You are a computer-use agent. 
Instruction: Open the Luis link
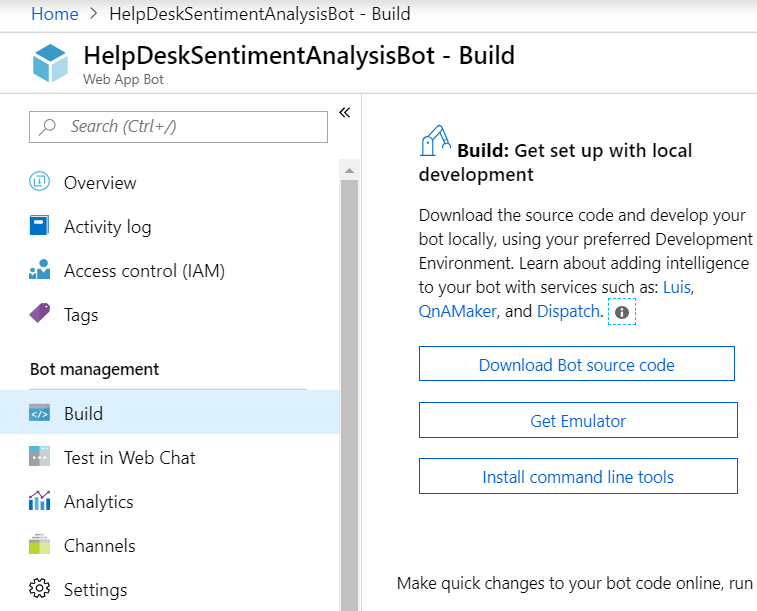pos(678,287)
